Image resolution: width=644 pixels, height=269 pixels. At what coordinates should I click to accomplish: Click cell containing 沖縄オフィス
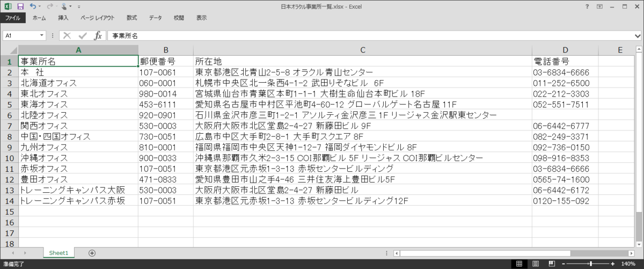(78, 158)
